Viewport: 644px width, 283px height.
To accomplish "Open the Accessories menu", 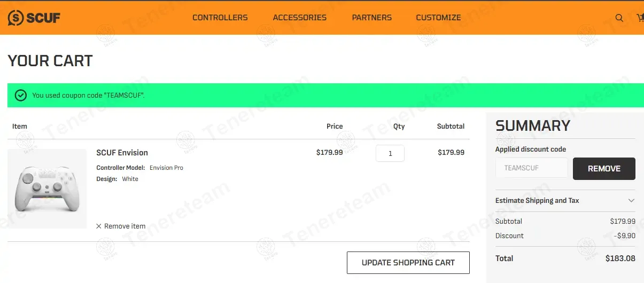I will 299,18.
